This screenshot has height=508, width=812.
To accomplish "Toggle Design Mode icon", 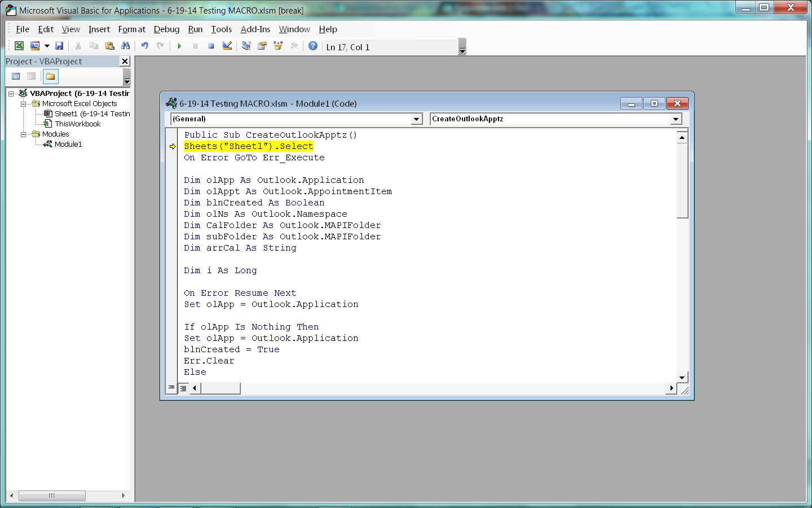I will (x=227, y=46).
